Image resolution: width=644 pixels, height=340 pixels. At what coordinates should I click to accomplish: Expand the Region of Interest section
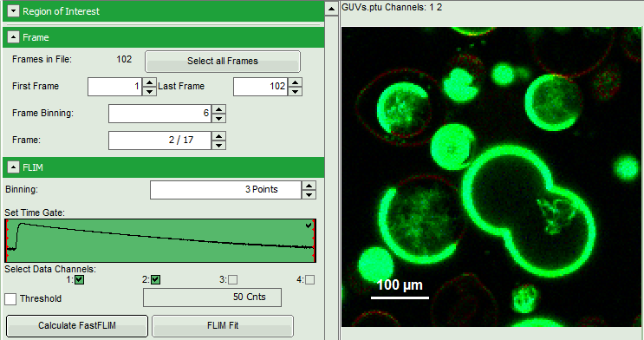[13, 11]
